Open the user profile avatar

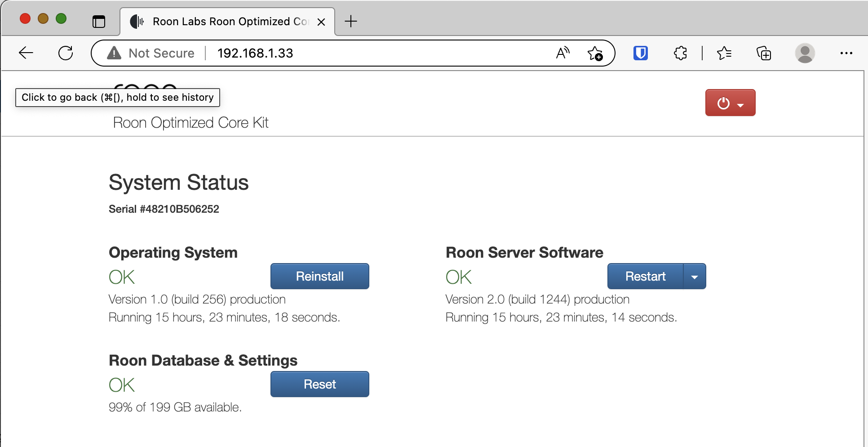(805, 53)
